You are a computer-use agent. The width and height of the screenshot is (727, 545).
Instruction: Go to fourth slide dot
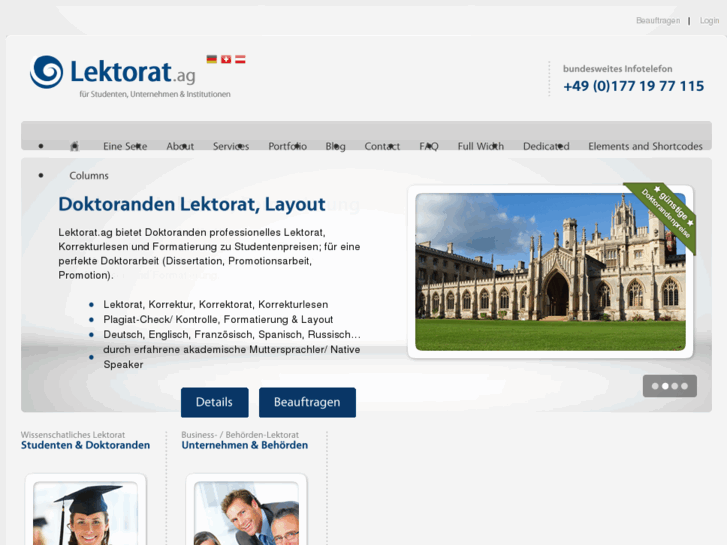[684, 386]
